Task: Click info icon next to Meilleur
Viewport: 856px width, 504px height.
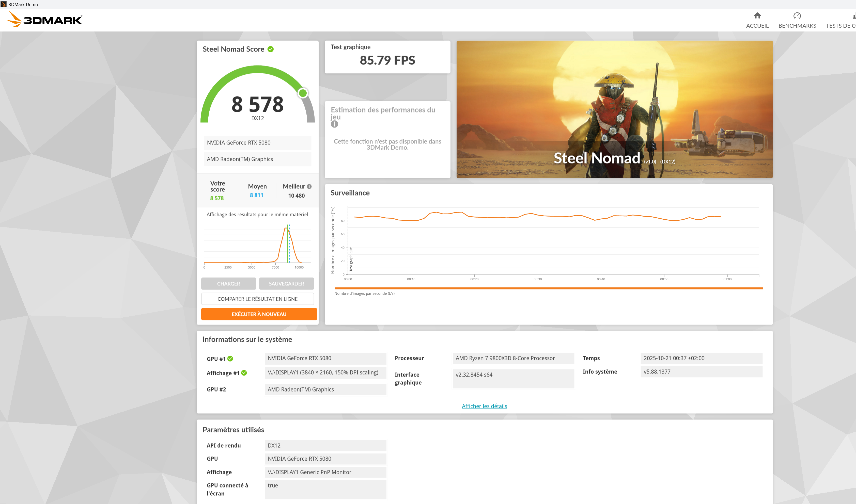Action: click(309, 186)
